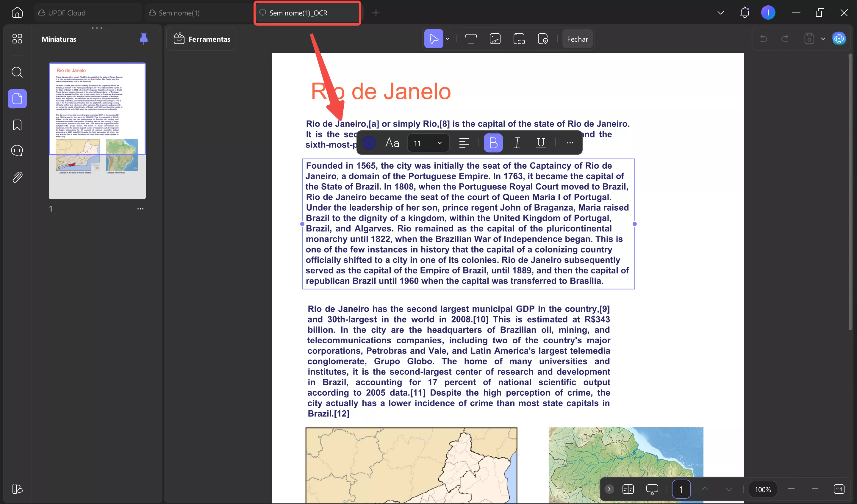857x504 pixels.
Task: Expand the select tool options arrow
Action: [448, 39]
